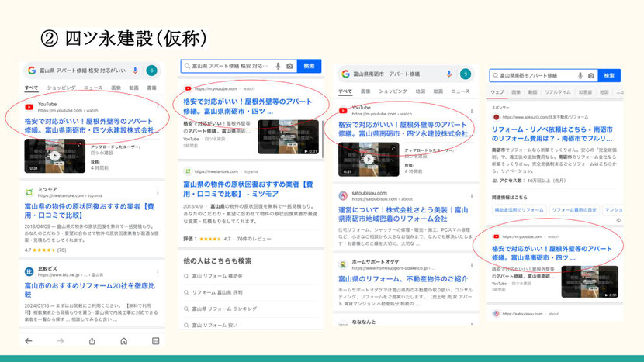Select 書籍 tab in Google 格安 search

coord(151,88)
